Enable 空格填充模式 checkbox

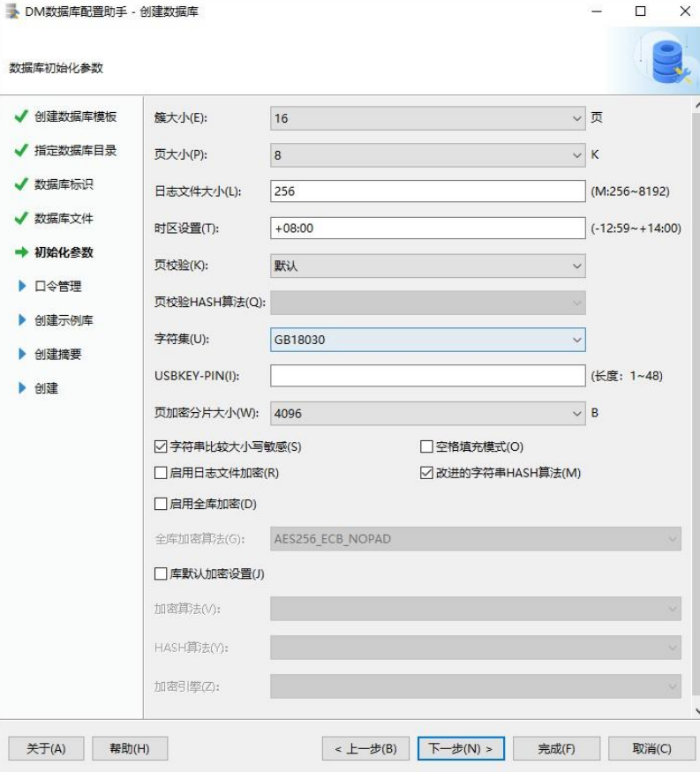pos(427,447)
